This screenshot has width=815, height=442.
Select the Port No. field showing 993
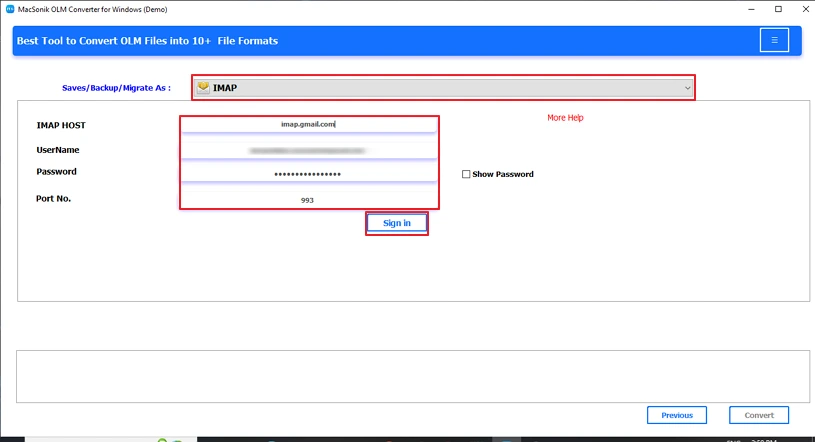tap(308, 200)
